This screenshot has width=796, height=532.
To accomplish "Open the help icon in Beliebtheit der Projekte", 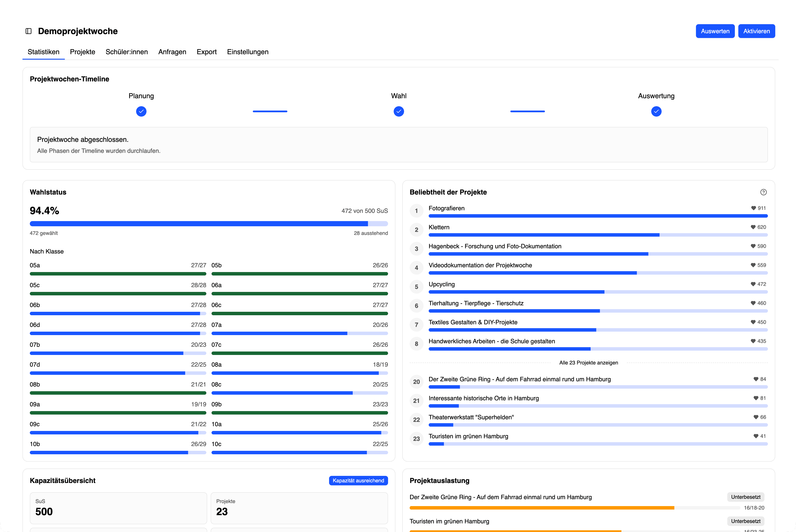I will (763, 192).
